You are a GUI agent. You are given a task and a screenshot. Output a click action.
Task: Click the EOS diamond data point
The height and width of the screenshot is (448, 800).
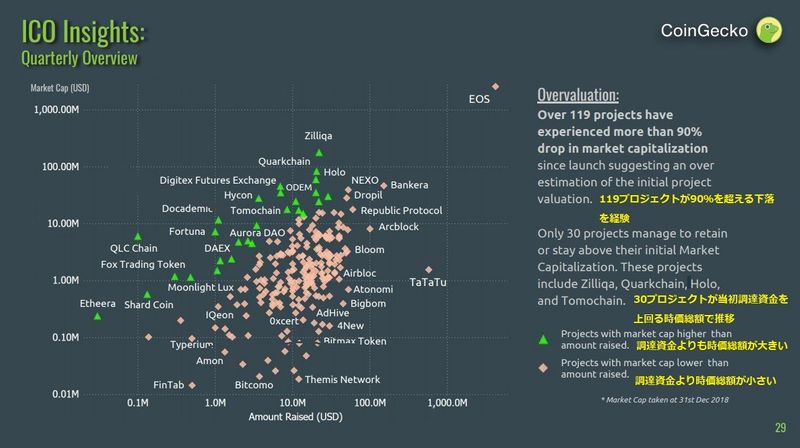[495, 86]
